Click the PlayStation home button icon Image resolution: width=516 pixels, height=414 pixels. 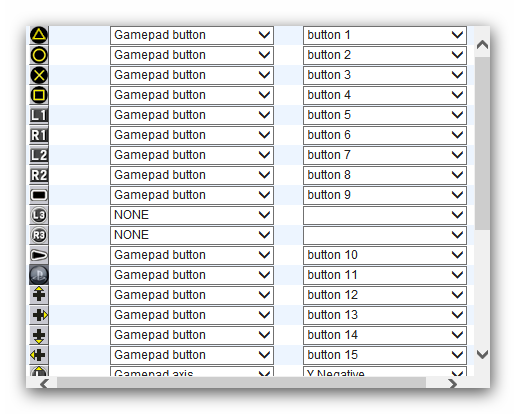tap(39, 275)
